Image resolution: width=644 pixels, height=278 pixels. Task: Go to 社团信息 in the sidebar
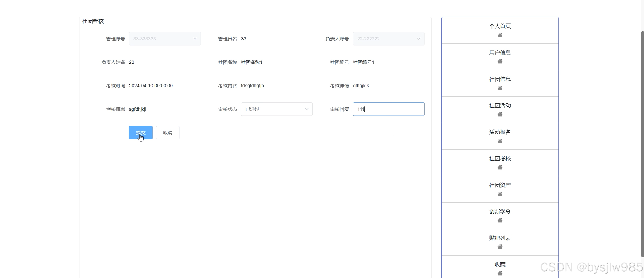[500, 83]
